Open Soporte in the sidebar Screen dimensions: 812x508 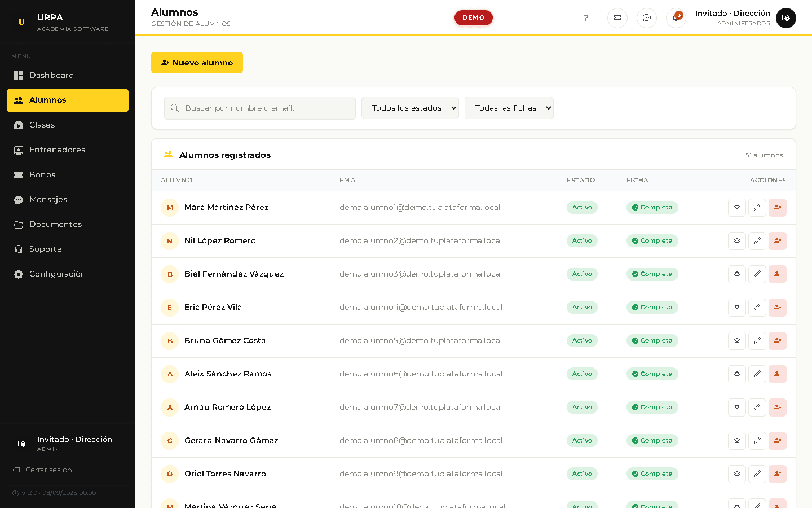coord(68,249)
